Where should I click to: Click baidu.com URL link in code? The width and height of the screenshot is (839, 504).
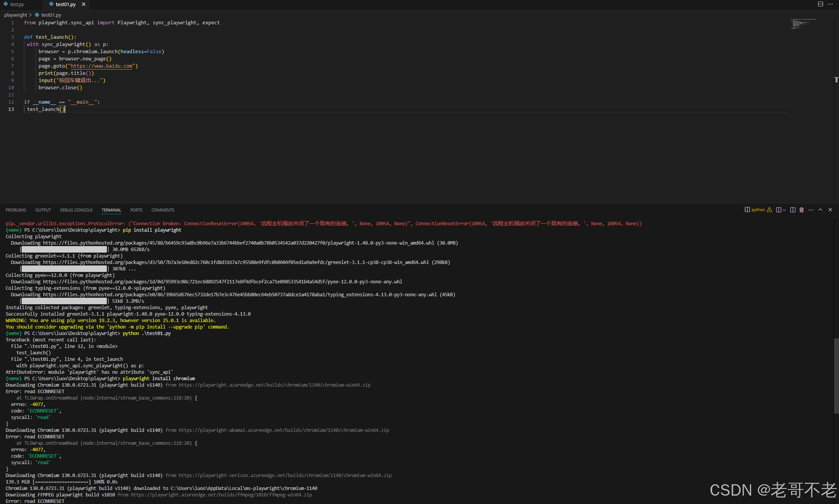coord(102,66)
